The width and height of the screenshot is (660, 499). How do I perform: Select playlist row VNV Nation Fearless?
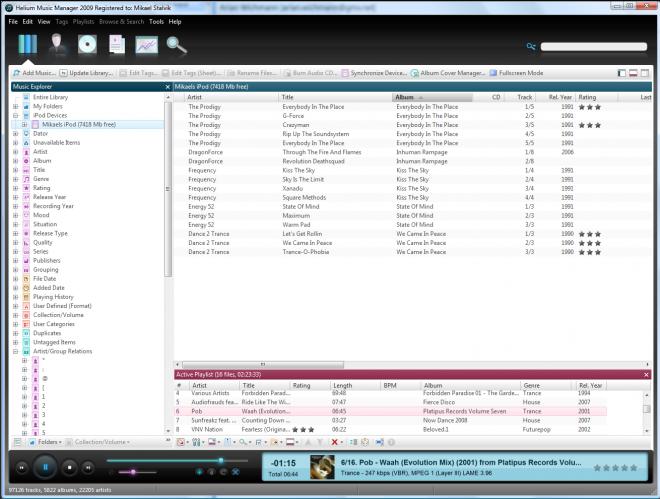(x=390, y=430)
